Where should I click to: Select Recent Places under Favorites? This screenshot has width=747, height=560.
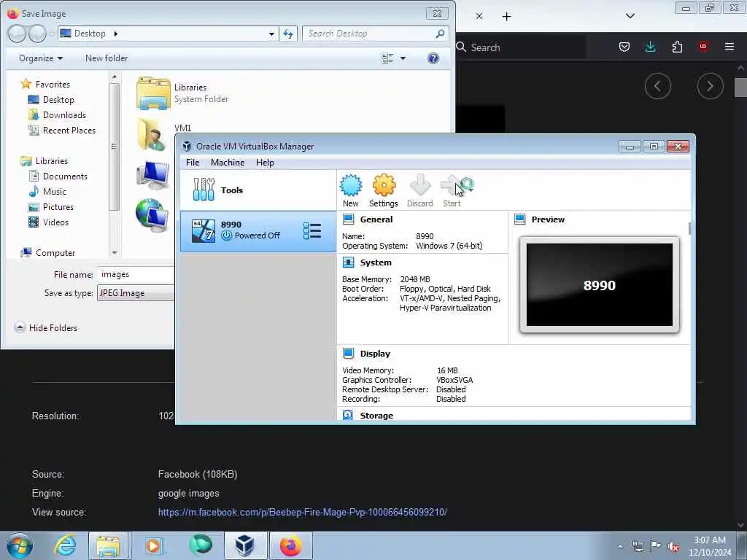[62, 130]
